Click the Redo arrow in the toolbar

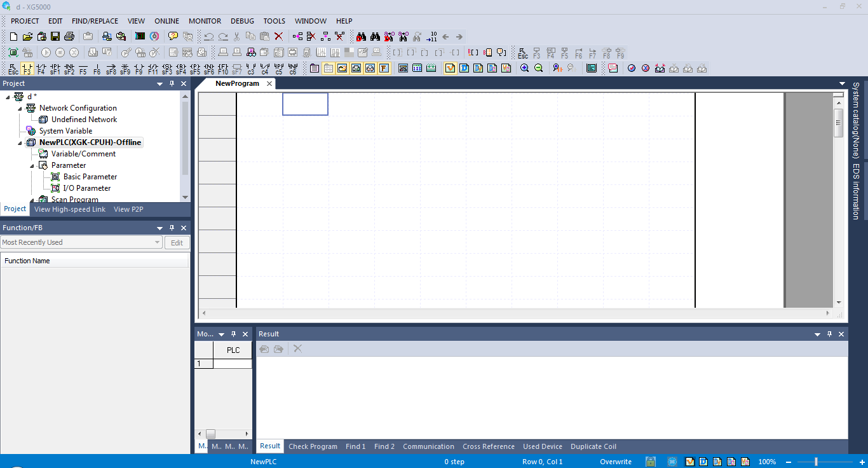coord(223,36)
